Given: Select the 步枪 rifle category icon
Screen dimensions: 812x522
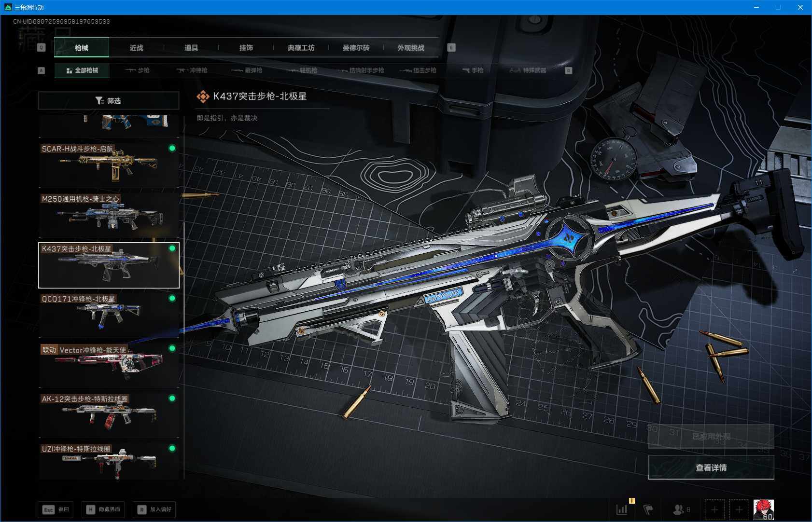Looking at the screenshot, I should pyautogui.click(x=140, y=70).
